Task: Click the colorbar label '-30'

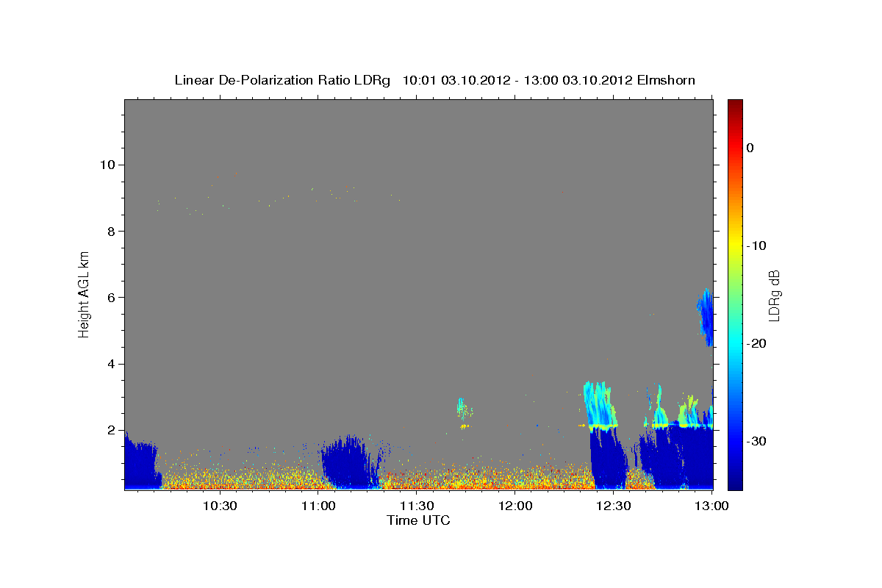Action: (757, 441)
